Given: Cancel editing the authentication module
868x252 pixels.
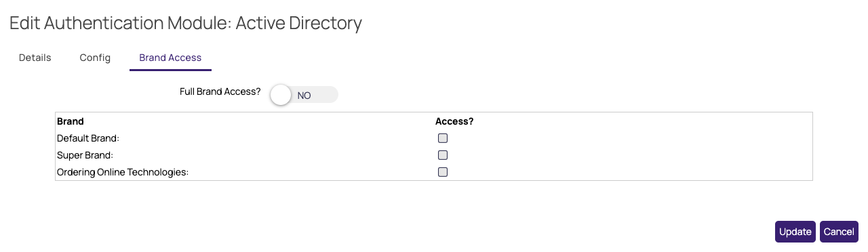Looking at the screenshot, I should point(839,232).
